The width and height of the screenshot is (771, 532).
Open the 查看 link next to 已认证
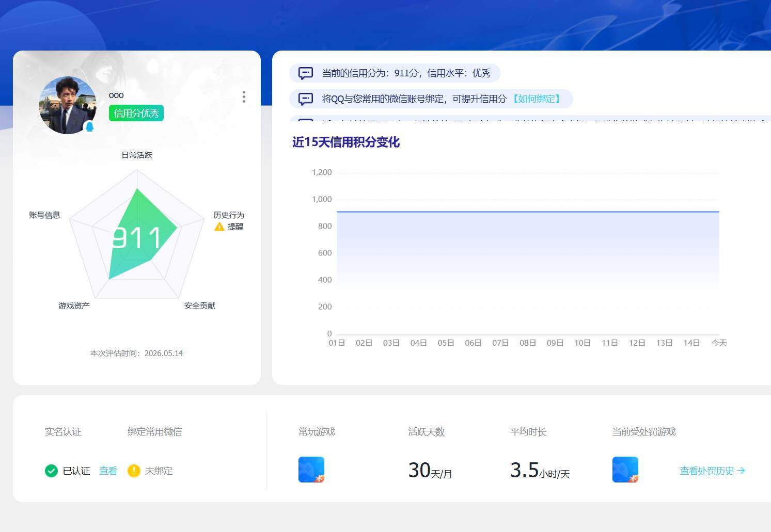(x=108, y=471)
